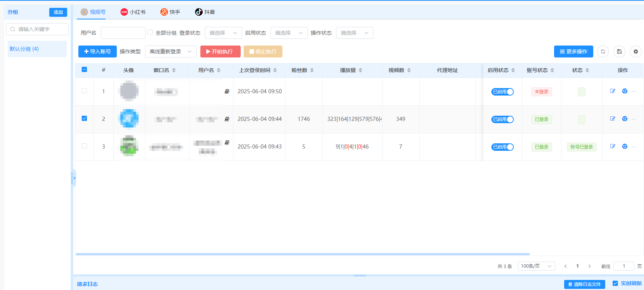Switch to the 抖音 tab
This screenshot has width=644, height=290.
[x=205, y=12]
